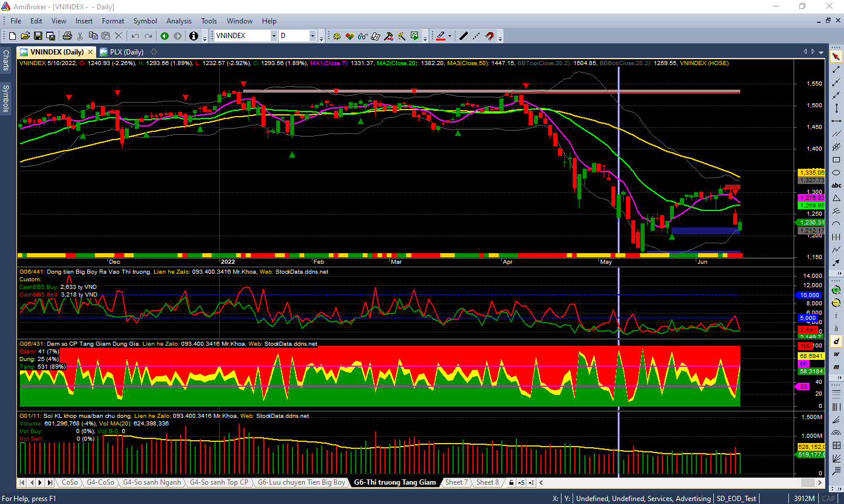Image resolution: width=844 pixels, height=504 pixels.
Task: Add new chart tab with plus icon
Action: pyautogui.click(x=154, y=52)
